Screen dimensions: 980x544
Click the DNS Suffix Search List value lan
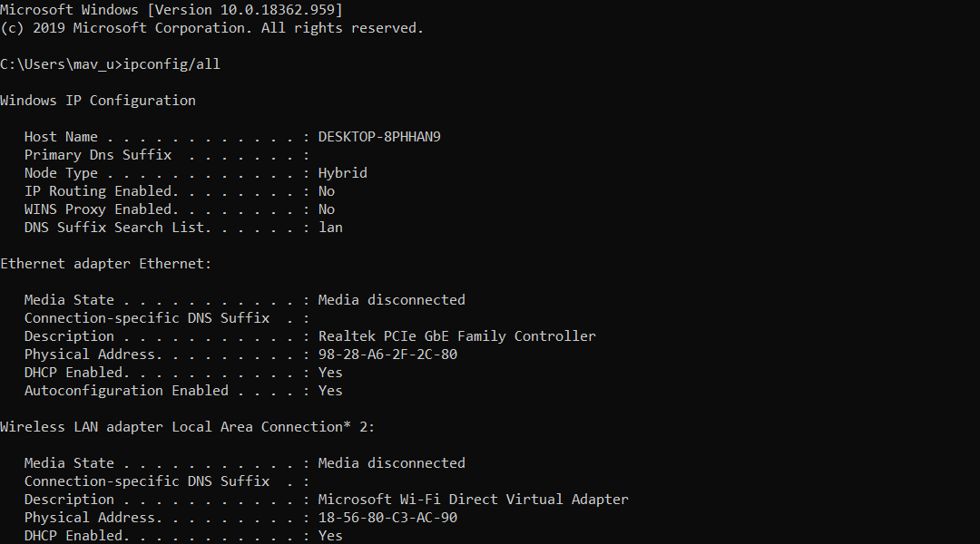tap(330, 228)
